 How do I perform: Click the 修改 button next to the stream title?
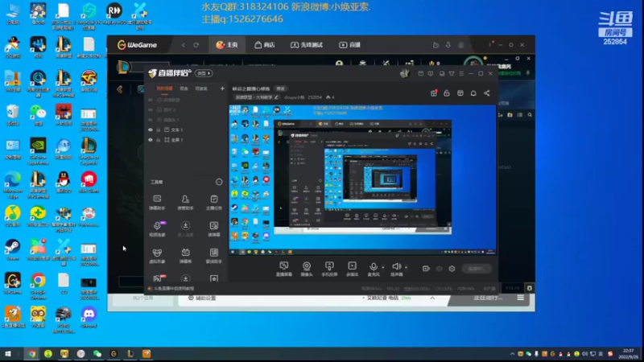click(x=280, y=88)
